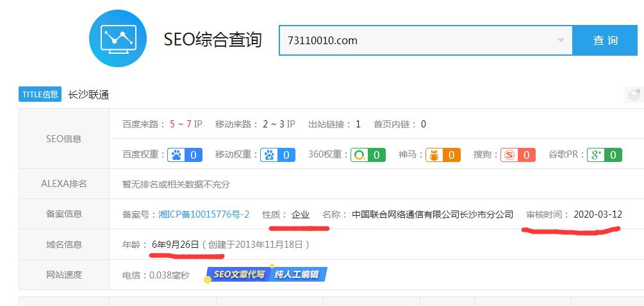Click the Baidu paw weight badge
This screenshot has height=306, width=644.
tap(185, 155)
